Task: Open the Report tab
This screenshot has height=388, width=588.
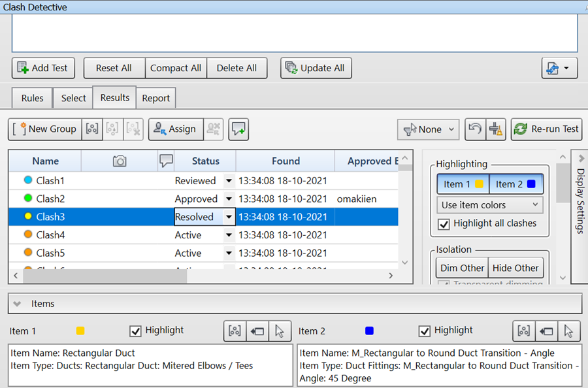Action: [155, 98]
